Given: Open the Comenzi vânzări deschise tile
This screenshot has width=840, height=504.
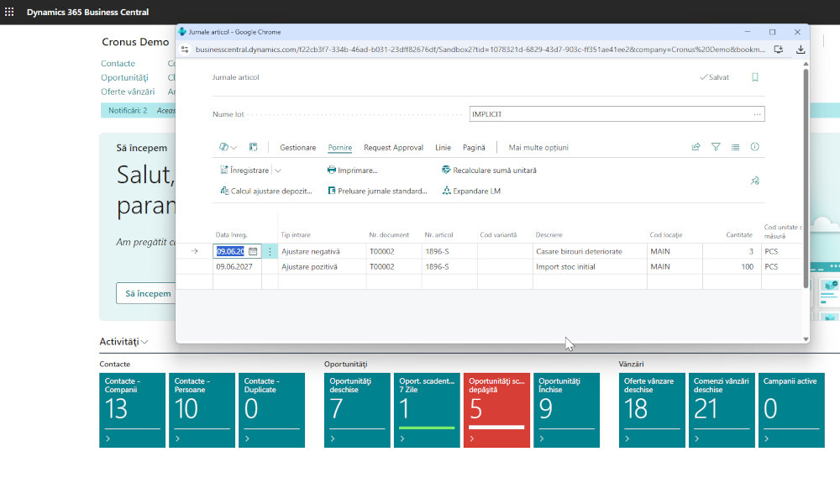Looking at the screenshot, I should [722, 410].
